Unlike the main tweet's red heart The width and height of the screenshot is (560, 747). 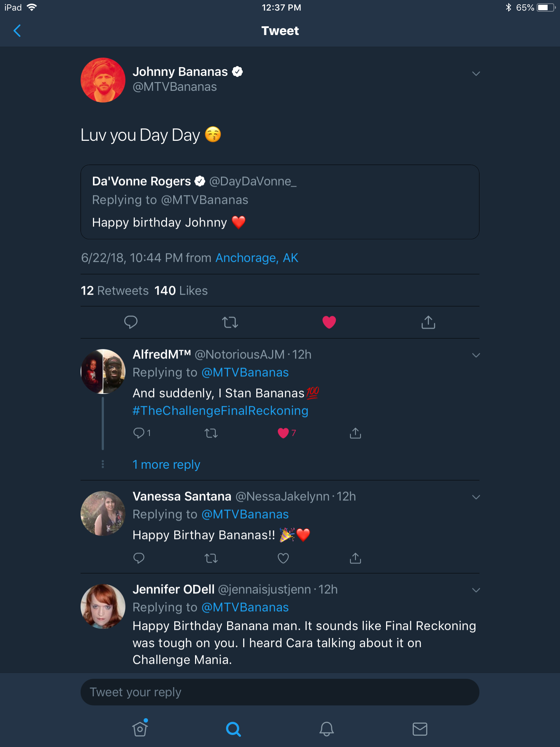[329, 322]
